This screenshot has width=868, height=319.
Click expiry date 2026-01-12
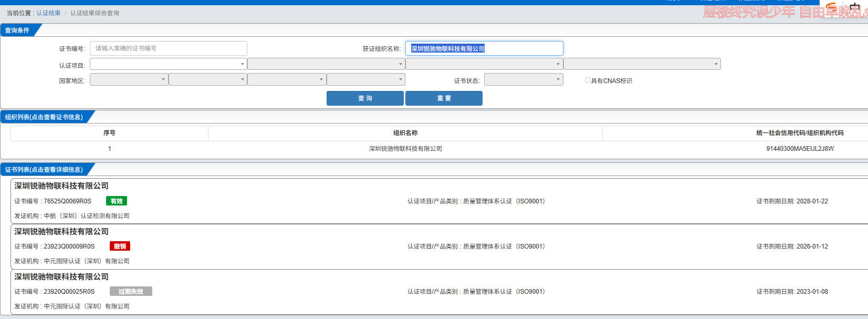[x=812, y=246]
